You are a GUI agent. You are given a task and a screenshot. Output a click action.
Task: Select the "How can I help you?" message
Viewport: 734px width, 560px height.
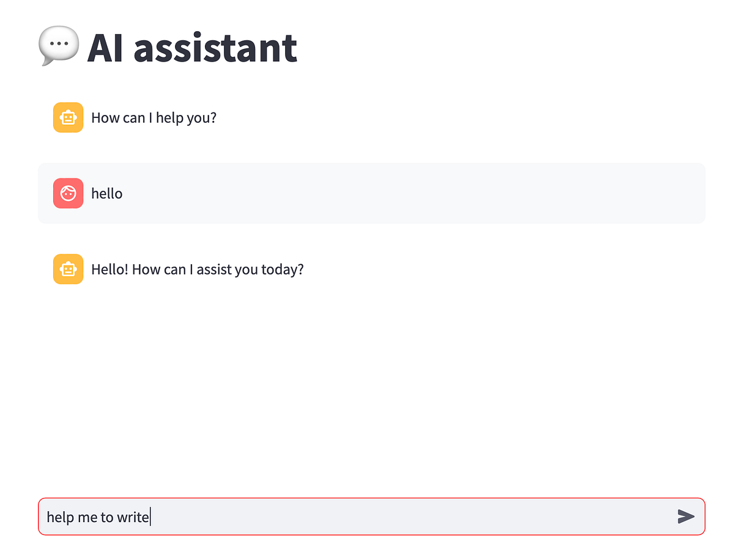[154, 117]
